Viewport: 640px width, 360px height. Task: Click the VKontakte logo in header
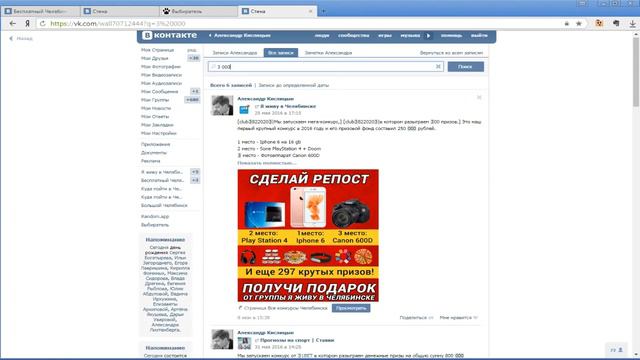point(170,36)
